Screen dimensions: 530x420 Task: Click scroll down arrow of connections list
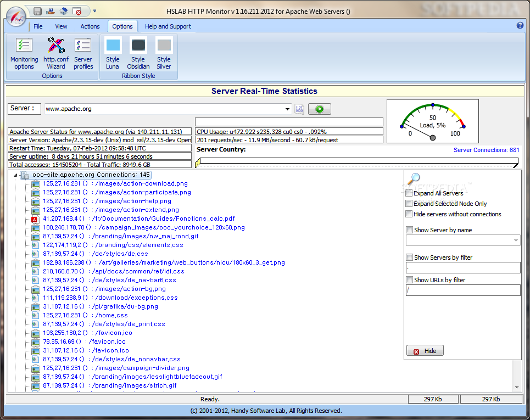point(517,388)
